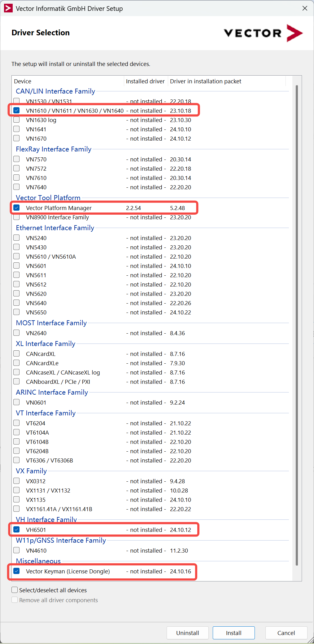Enable the VX1135 checkbox
The image size is (314, 644).
tap(17, 499)
